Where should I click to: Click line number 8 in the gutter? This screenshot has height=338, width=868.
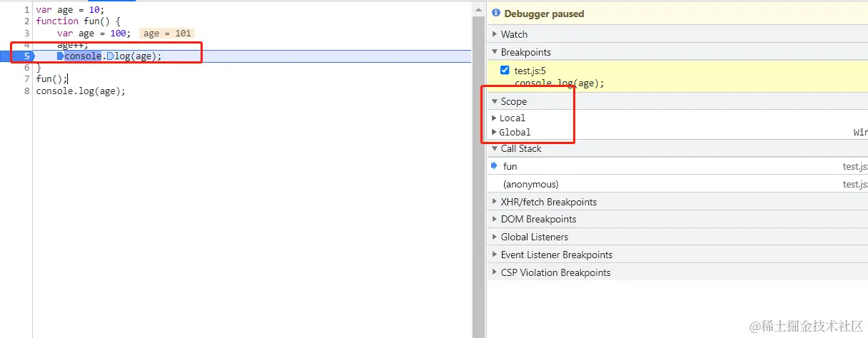tap(26, 91)
